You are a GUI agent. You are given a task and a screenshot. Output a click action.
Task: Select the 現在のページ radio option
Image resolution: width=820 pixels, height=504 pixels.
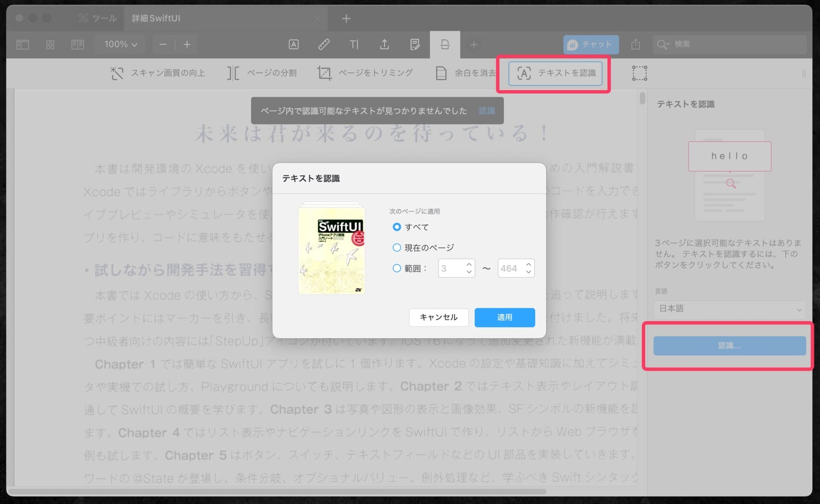click(x=397, y=248)
